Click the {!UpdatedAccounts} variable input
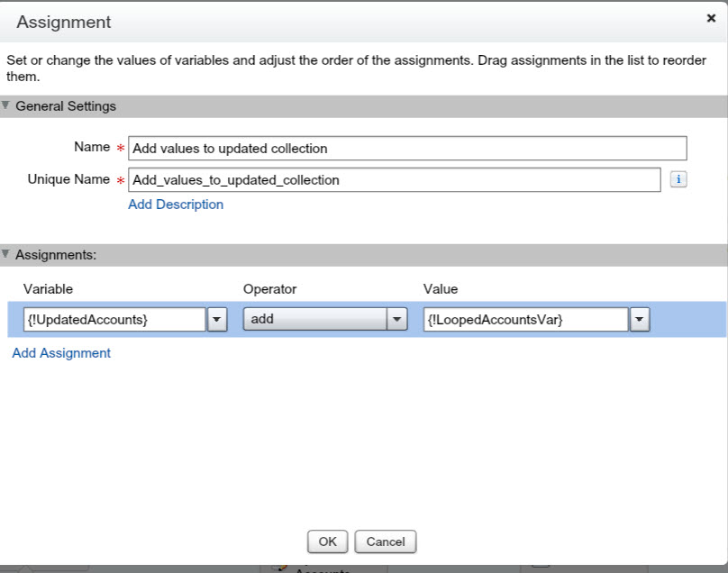The height and width of the screenshot is (573, 728). click(x=114, y=320)
